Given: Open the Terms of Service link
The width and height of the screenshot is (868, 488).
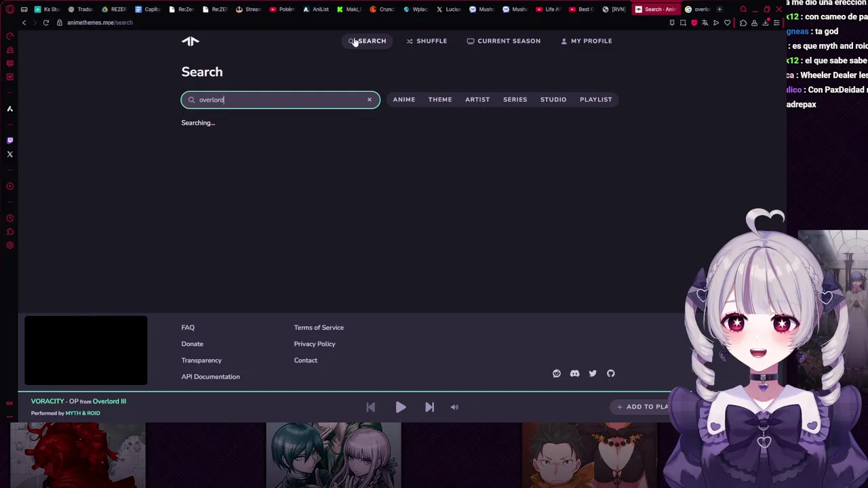Looking at the screenshot, I should (319, 327).
